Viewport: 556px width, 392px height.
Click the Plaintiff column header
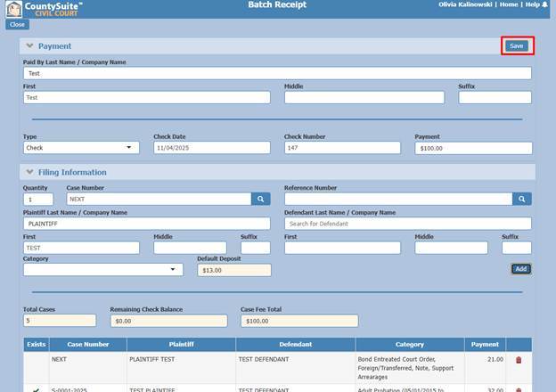pos(181,344)
